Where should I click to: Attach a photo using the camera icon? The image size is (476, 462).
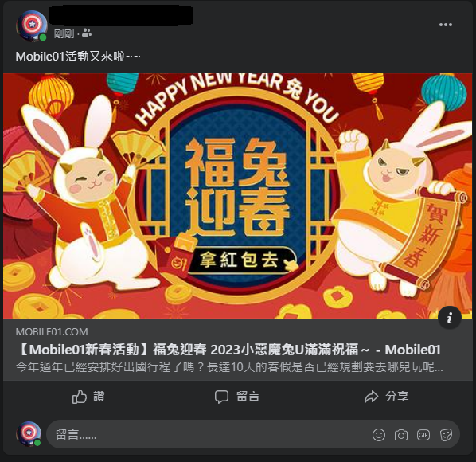click(401, 435)
